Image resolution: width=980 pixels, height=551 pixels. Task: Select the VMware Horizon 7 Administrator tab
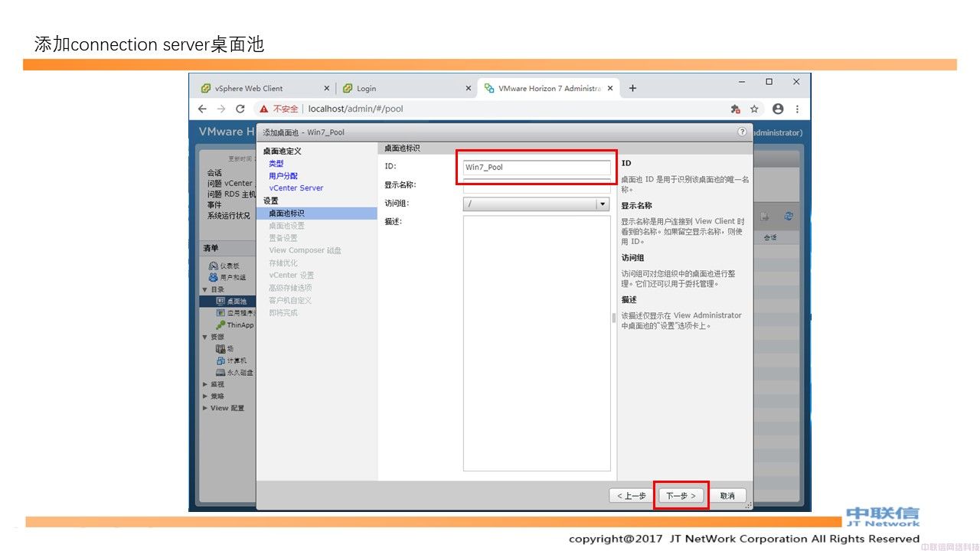(x=548, y=88)
